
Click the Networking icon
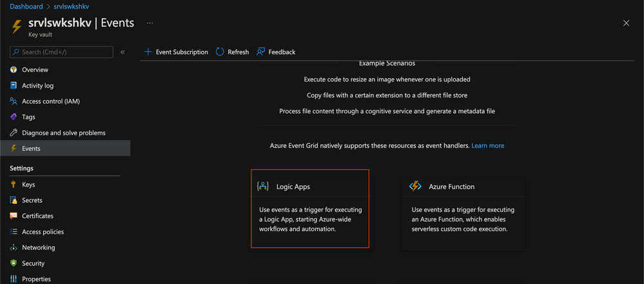pos(14,247)
